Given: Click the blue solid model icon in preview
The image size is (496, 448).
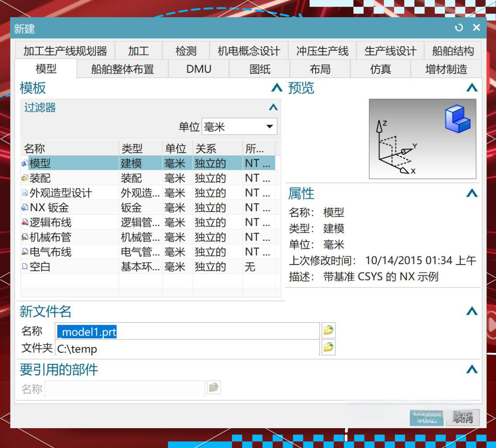Looking at the screenshot, I should pyautogui.click(x=458, y=119).
